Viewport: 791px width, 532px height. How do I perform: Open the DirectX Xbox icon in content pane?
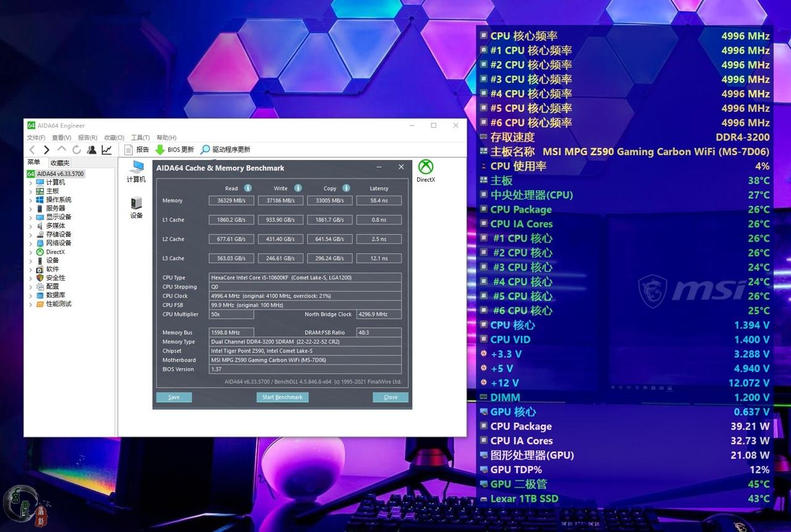(425, 171)
